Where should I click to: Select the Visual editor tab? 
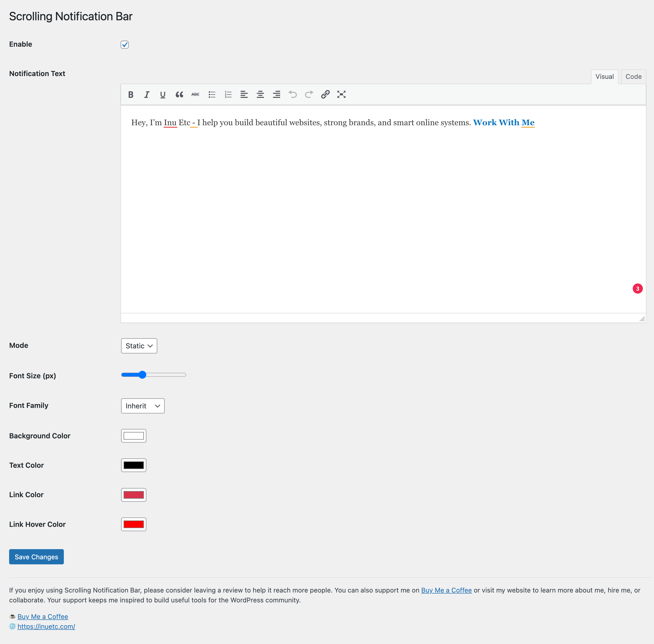pos(604,76)
